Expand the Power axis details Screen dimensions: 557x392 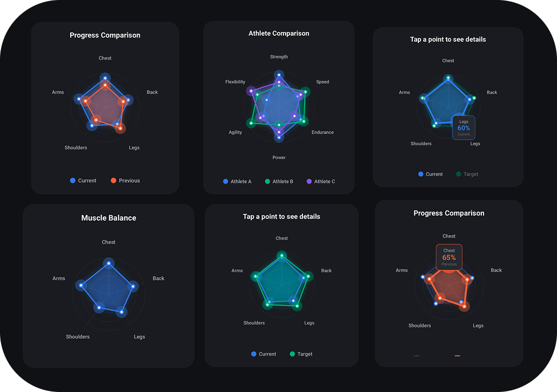[279, 157]
